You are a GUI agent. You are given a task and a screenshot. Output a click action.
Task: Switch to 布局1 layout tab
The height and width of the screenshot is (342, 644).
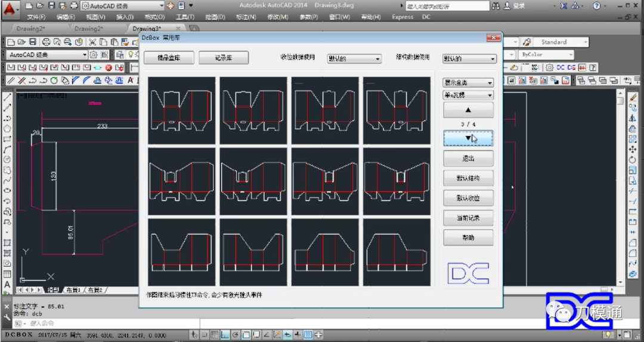(x=73, y=290)
